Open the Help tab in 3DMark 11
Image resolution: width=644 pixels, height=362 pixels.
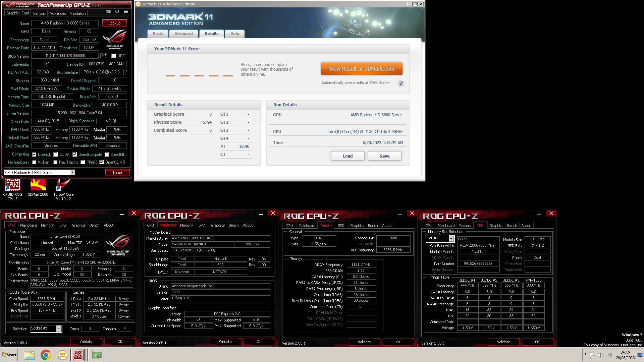point(235,34)
